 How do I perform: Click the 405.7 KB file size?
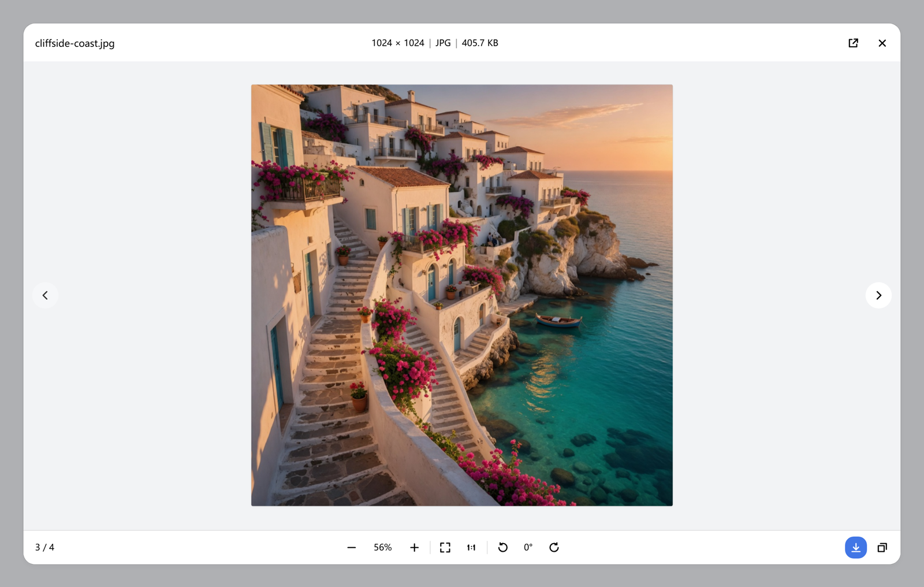coord(480,43)
